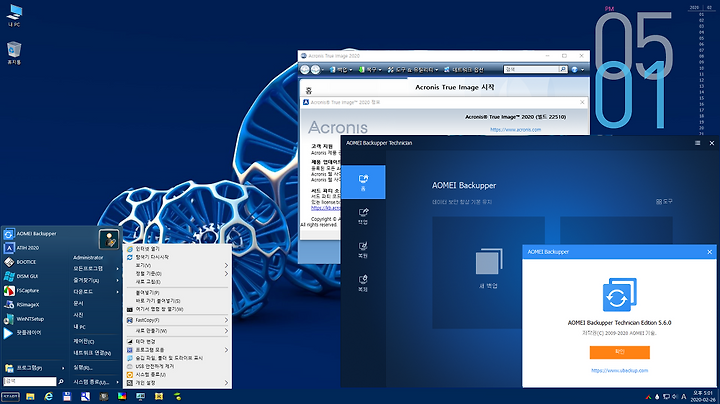The height and width of the screenshot is (404, 720).
Task: Focus the start menu search box
Action: (x=30, y=382)
